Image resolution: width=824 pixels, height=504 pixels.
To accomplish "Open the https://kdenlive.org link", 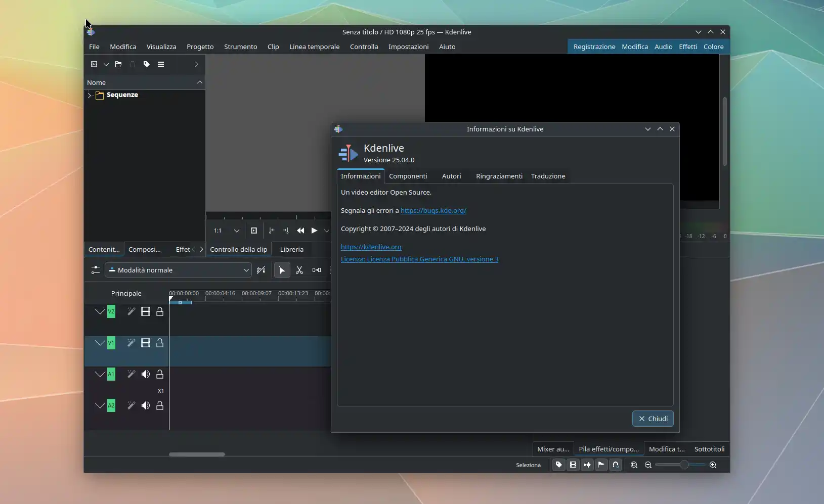I will tap(371, 247).
